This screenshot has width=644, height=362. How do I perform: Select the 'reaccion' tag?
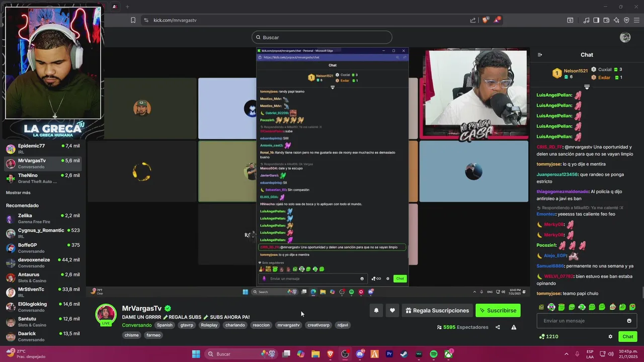click(261, 325)
